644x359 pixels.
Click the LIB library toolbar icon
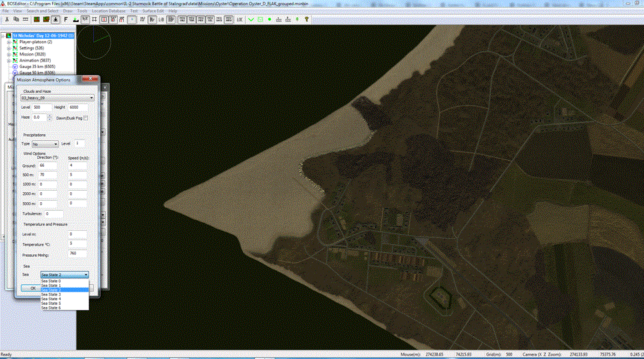tap(161, 19)
